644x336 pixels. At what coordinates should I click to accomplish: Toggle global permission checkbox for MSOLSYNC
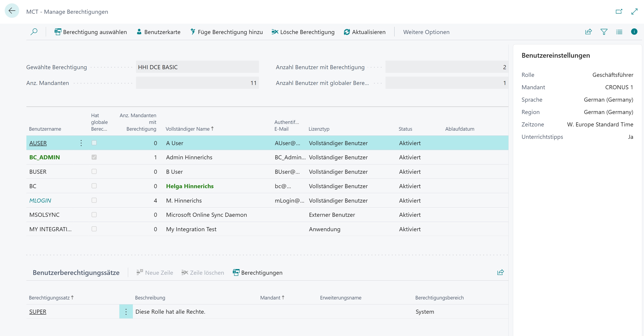click(94, 215)
